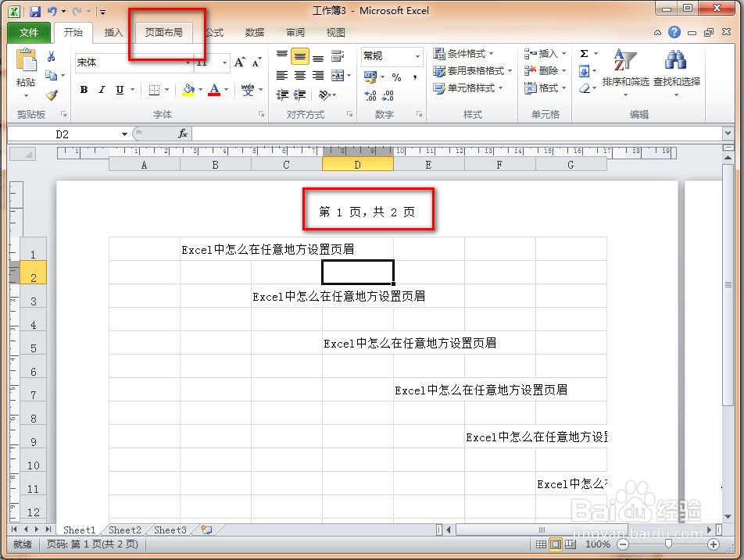Image resolution: width=744 pixels, height=560 pixels.
Task: Click the Paste clipboard icon
Action: [26, 61]
